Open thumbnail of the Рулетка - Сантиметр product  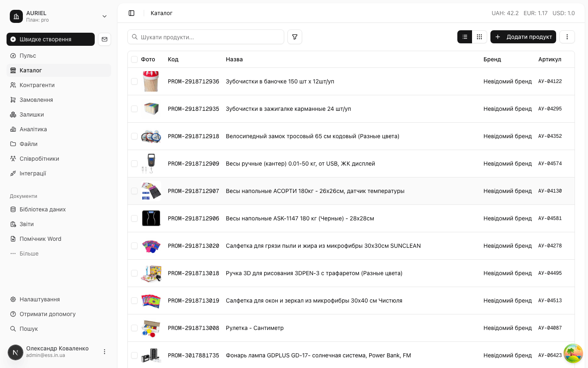[151, 328]
